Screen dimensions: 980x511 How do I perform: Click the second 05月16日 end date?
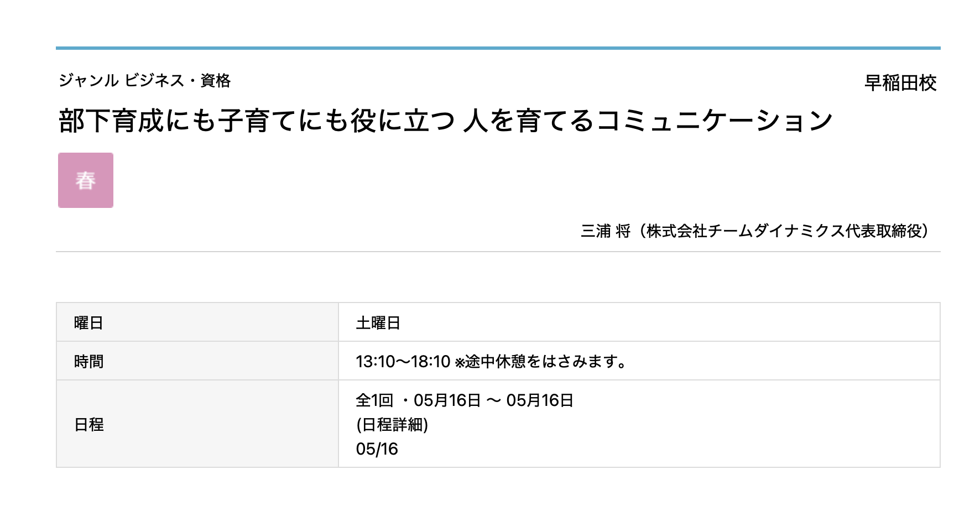540,400
